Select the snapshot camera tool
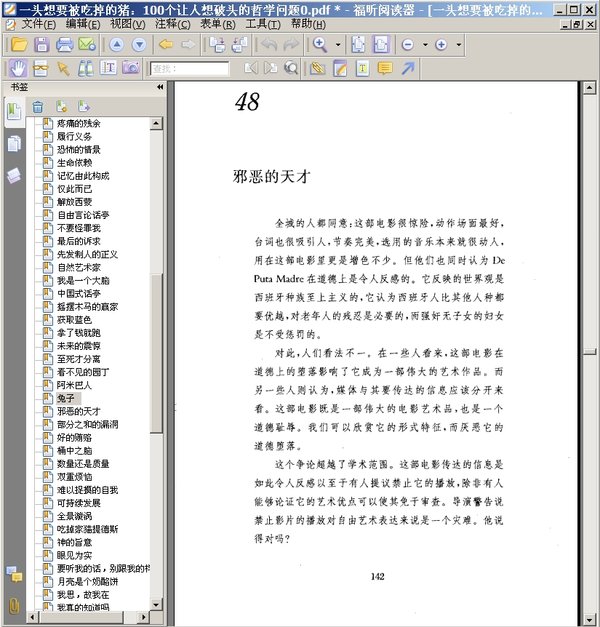This screenshot has height=627, width=600. click(131, 68)
